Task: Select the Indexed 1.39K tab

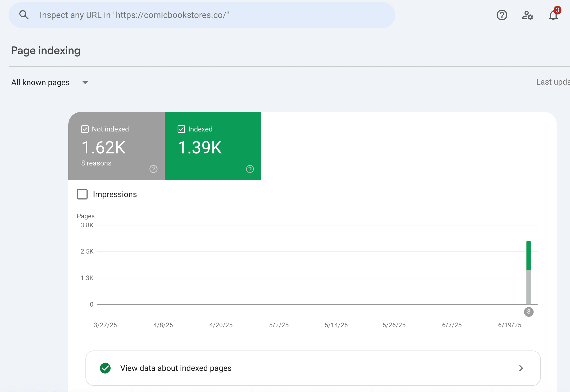Action: 213,147
